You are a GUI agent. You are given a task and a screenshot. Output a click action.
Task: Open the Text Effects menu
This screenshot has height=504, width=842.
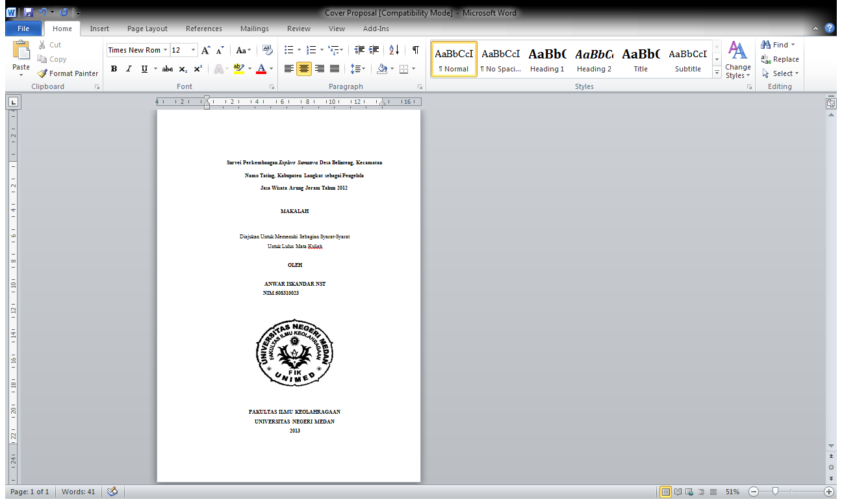[x=220, y=69]
